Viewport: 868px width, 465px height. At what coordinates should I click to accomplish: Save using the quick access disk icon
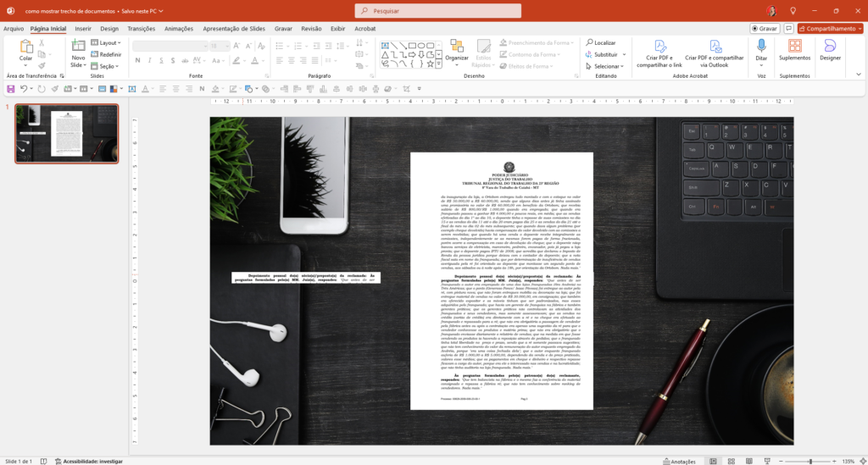(8, 87)
